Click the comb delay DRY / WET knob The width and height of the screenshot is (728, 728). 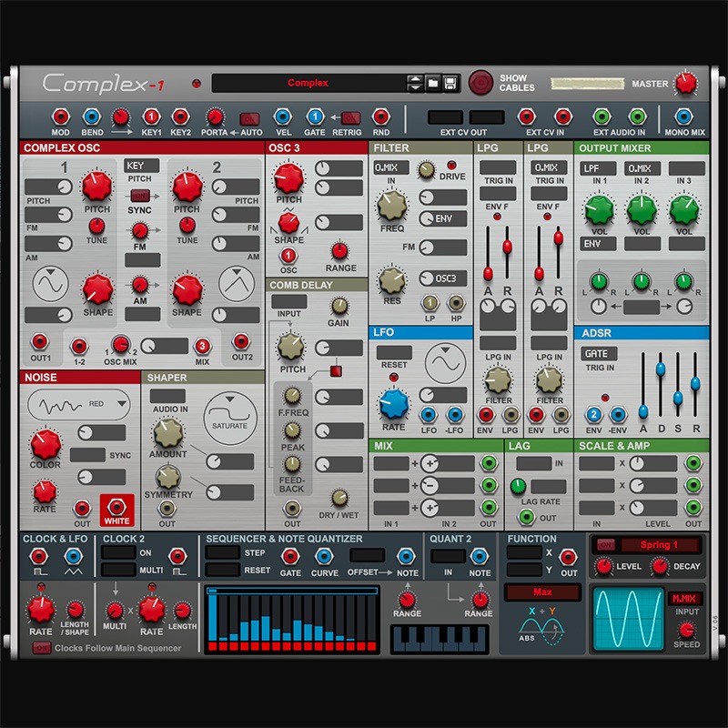tap(339, 498)
